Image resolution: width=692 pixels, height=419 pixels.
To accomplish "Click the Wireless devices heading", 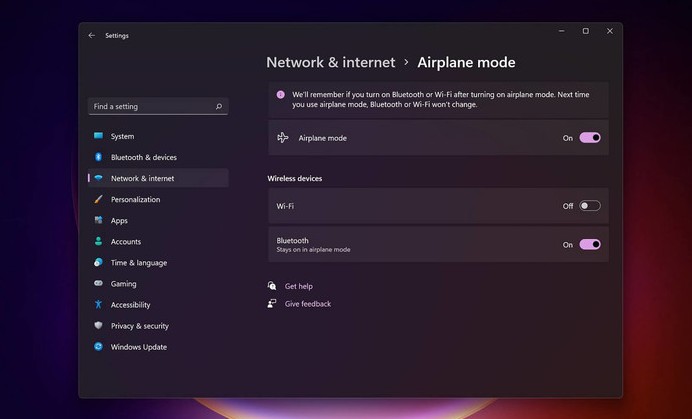I will tap(294, 178).
